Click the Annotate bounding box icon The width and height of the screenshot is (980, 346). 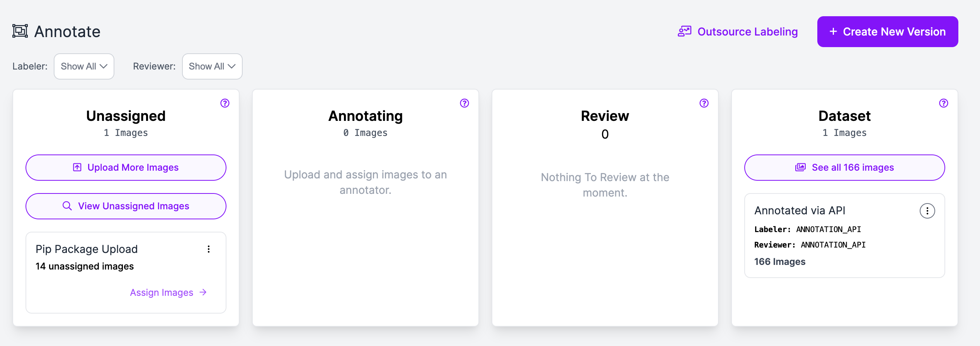tap(20, 31)
